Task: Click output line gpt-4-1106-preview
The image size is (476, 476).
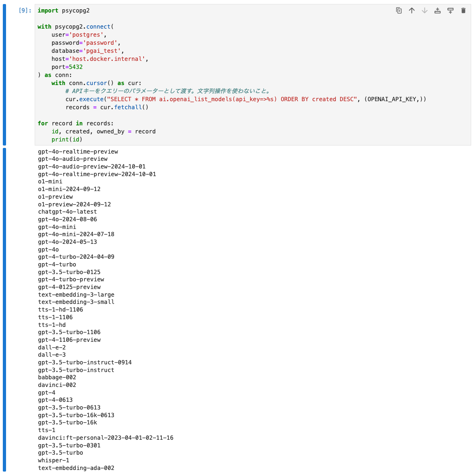Action: 69,340
